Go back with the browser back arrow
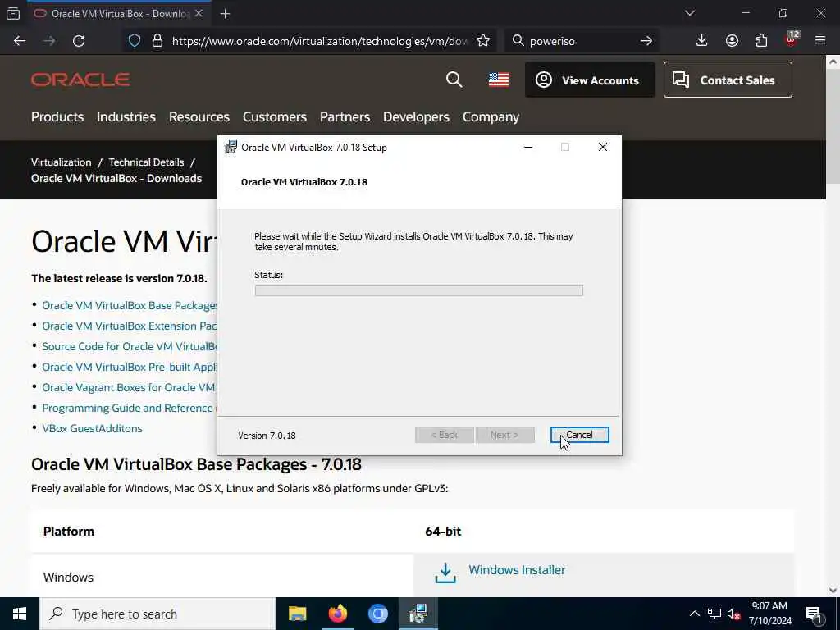Image resolution: width=840 pixels, height=630 pixels. 20,41
